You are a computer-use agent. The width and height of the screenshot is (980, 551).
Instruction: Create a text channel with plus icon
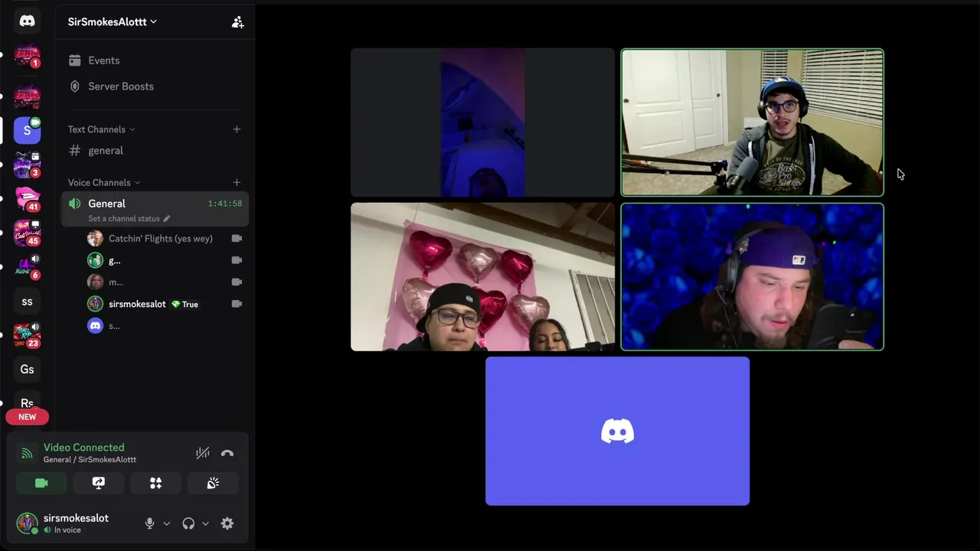[237, 129]
